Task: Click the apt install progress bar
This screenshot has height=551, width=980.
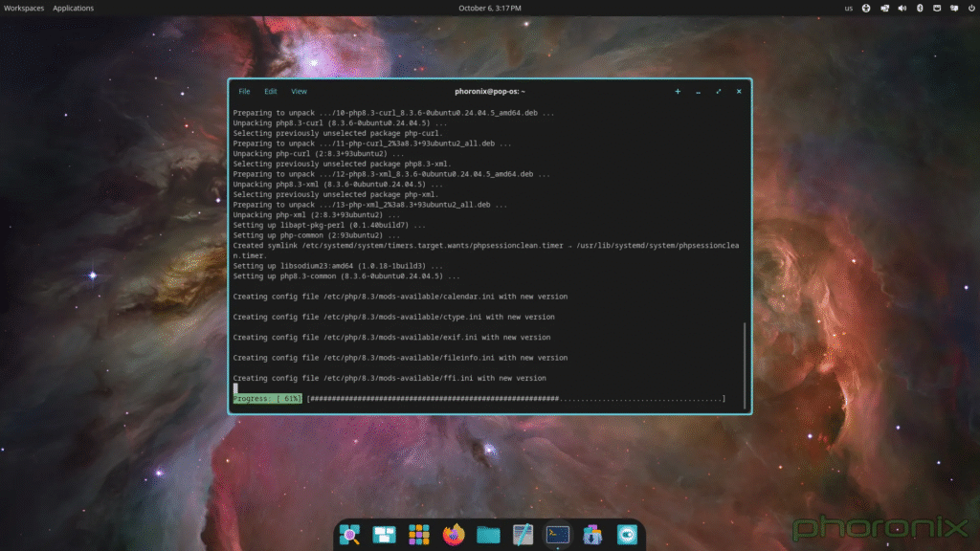Action: tap(516, 398)
